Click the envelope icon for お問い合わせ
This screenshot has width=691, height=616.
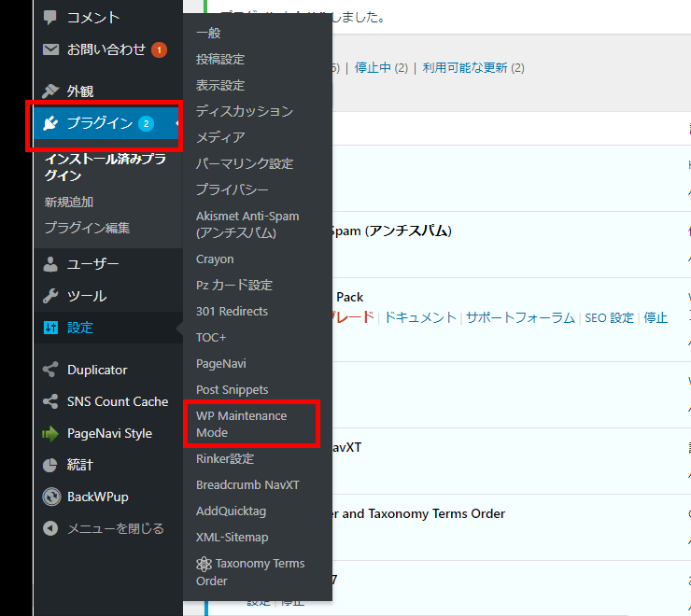coord(50,49)
